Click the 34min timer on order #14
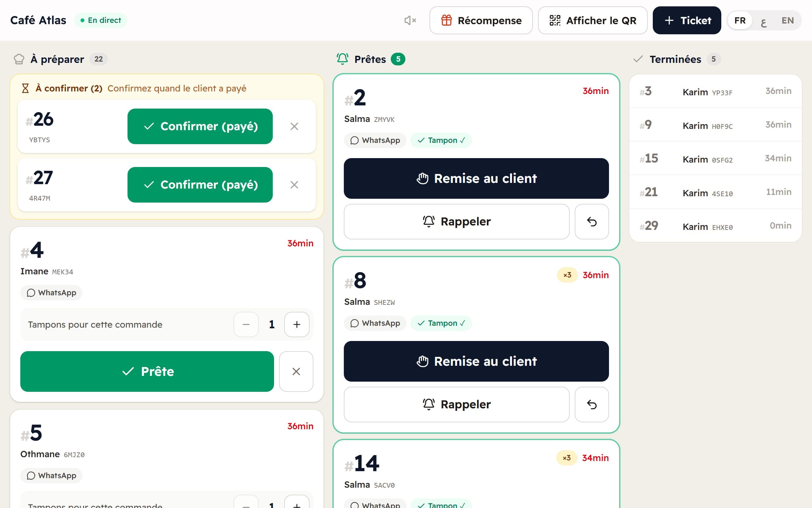The image size is (812, 508). click(595, 458)
